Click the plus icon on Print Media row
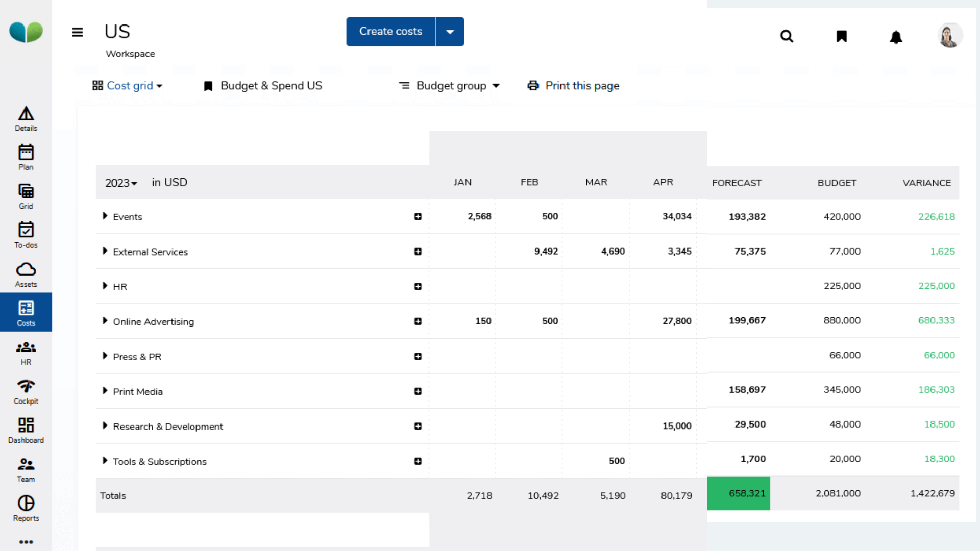The width and height of the screenshot is (980, 551). [418, 391]
